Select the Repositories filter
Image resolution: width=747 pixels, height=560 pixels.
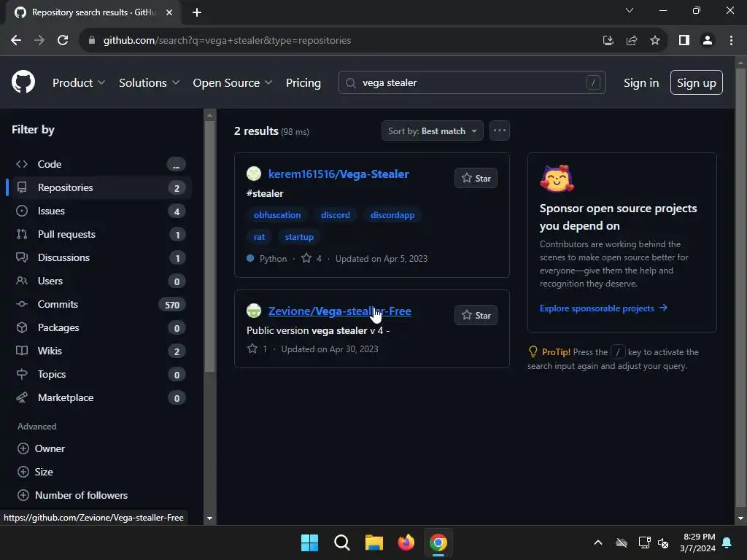(100, 187)
